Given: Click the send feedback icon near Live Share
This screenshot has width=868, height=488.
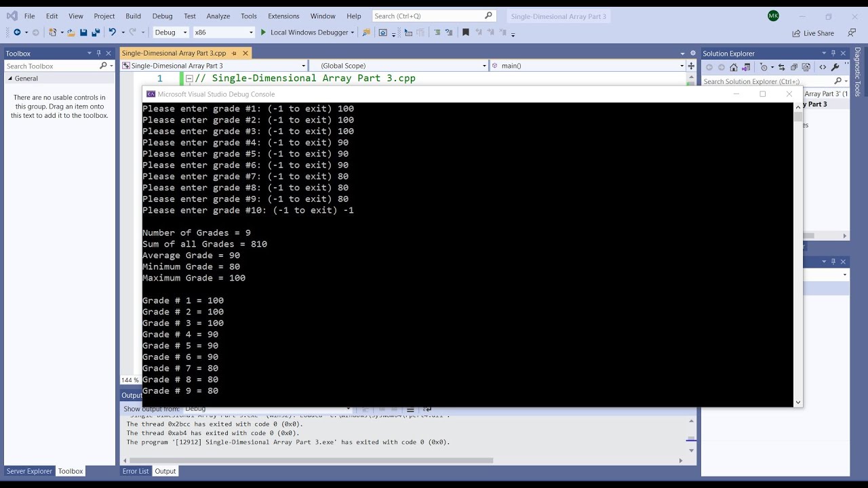Looking at the screenshot, I should [852, 33].
